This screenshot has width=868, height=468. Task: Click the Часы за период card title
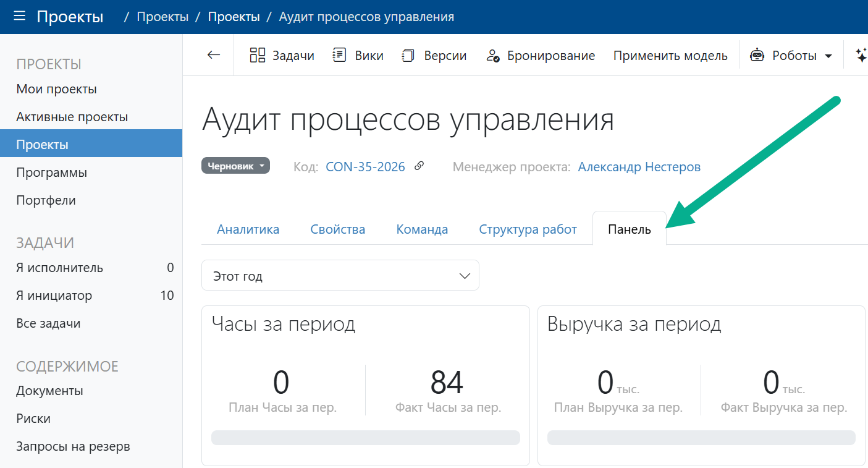pyautogui.click(x=284, y=324)
